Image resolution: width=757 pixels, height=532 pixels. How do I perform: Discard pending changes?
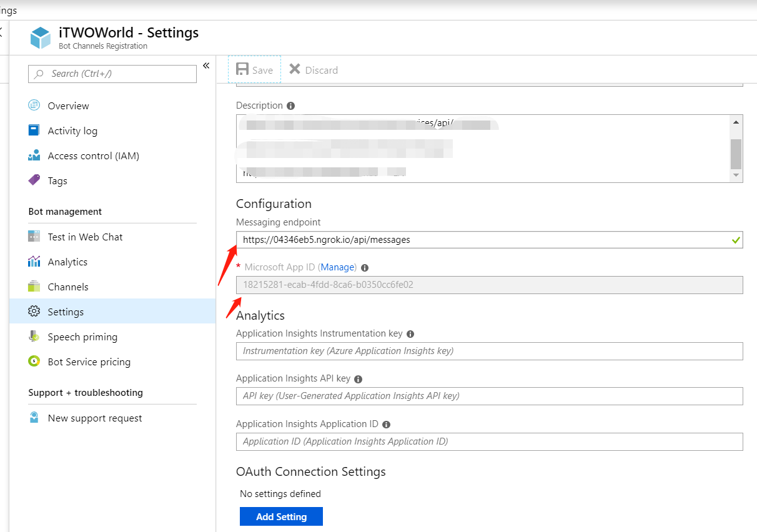pyautogui.click(x=313, y=70)
